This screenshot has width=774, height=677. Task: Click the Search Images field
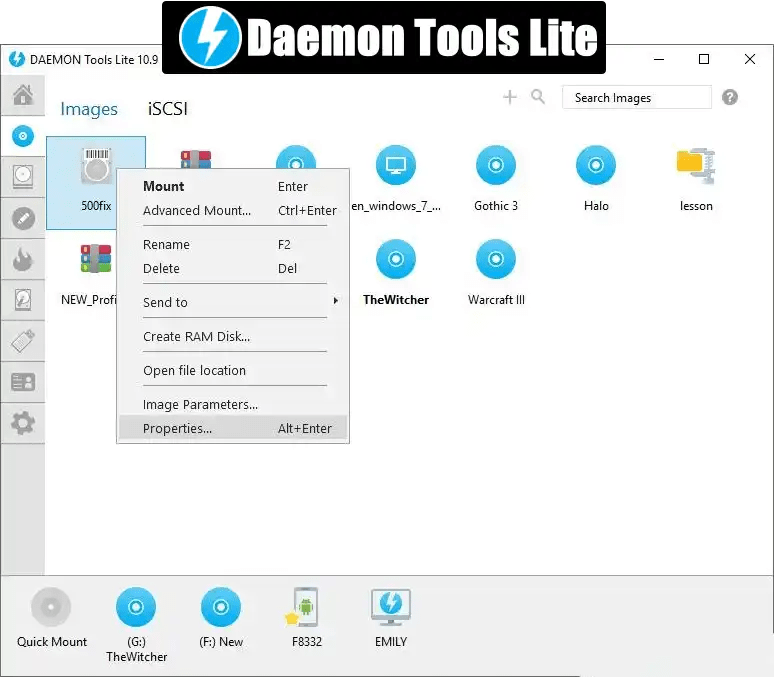[x=637, y=98]
